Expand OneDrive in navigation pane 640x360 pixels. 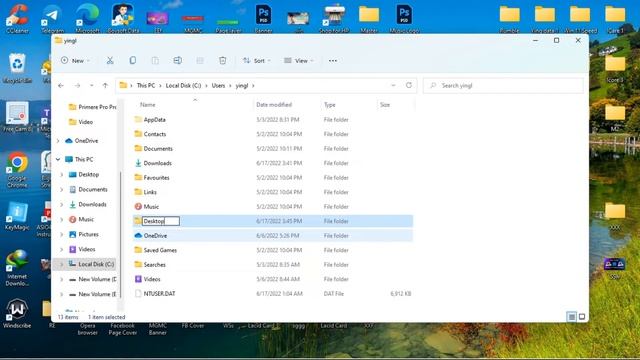[x=58, y=141]
